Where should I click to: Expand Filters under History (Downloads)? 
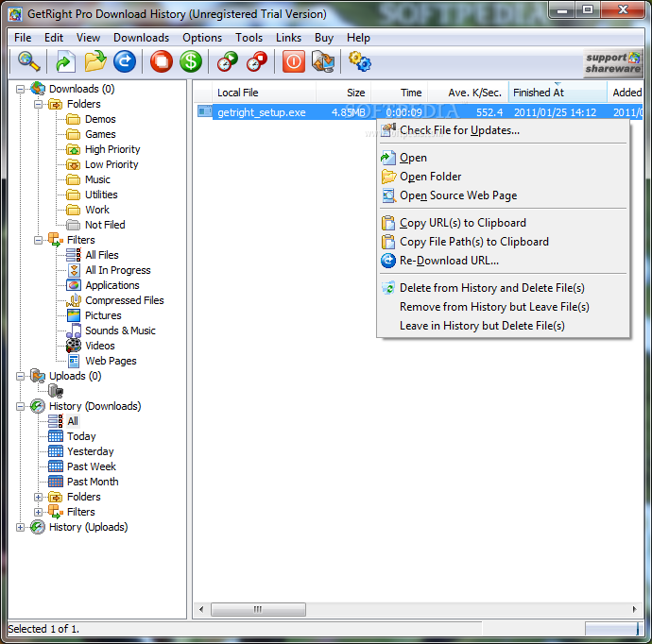coord(38,512)
